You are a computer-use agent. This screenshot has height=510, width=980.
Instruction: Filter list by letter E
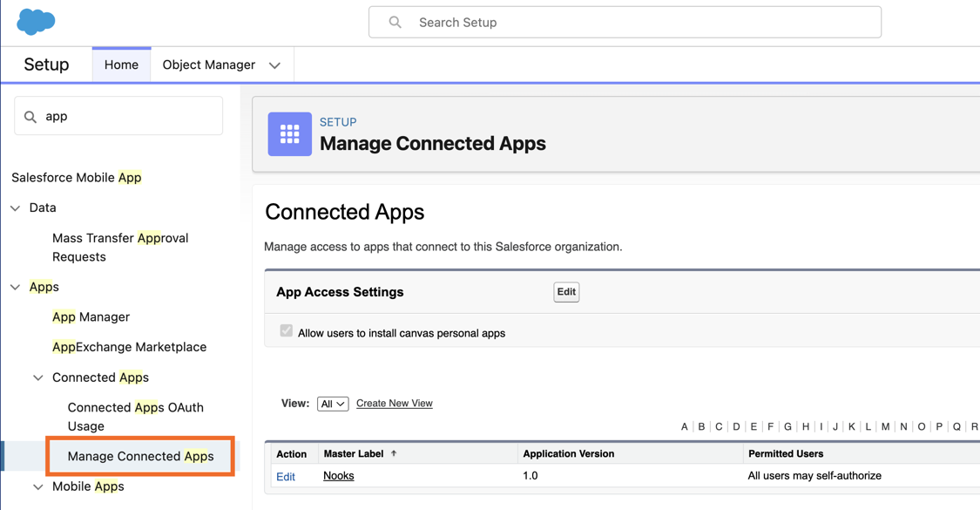[754, 427]
